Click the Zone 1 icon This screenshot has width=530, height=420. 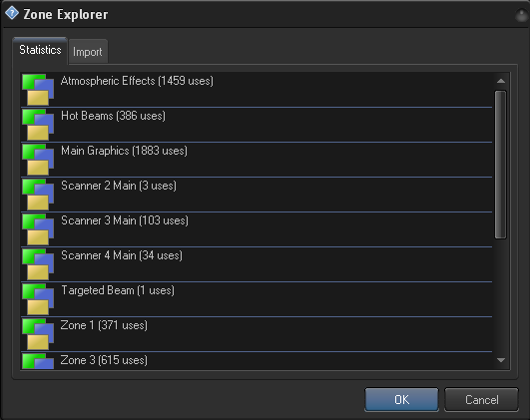point(38,334)
